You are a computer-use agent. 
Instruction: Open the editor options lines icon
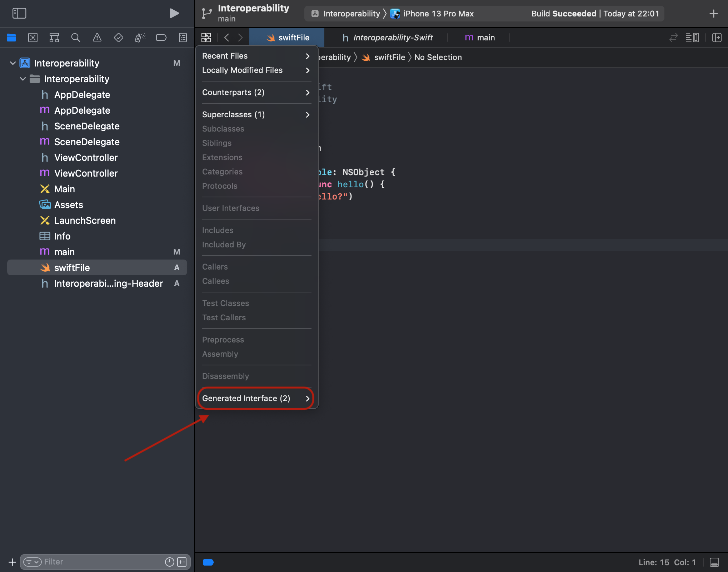[692, 38]
